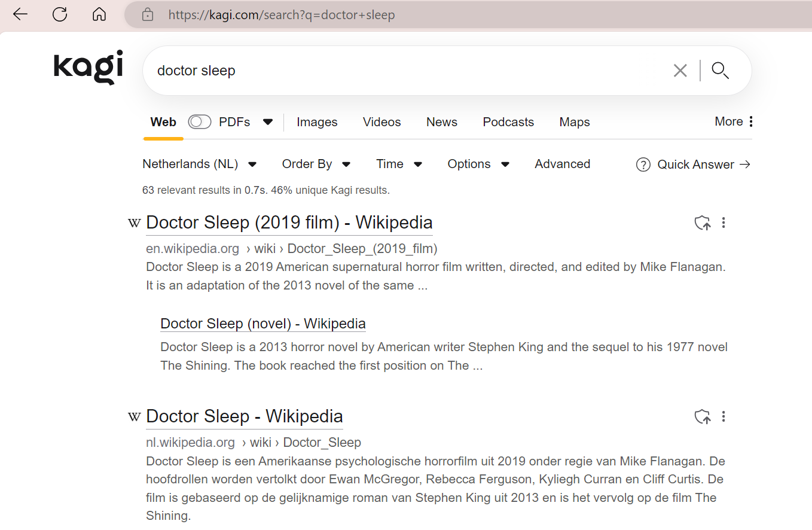Click the browser back arrow

coord(20,14)
